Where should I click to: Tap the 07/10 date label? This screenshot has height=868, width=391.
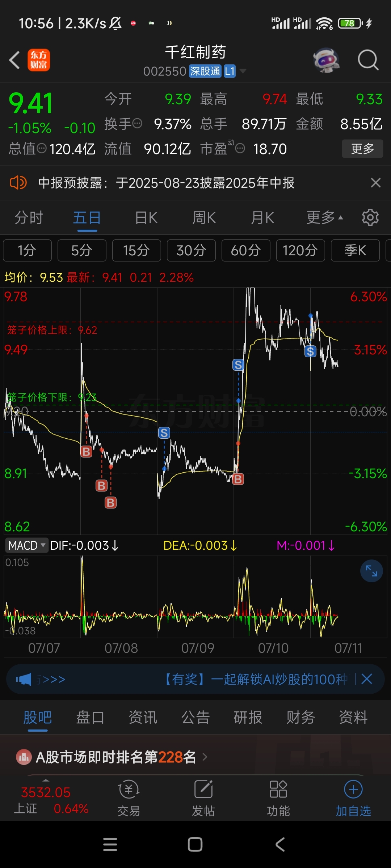pos(273,648)
